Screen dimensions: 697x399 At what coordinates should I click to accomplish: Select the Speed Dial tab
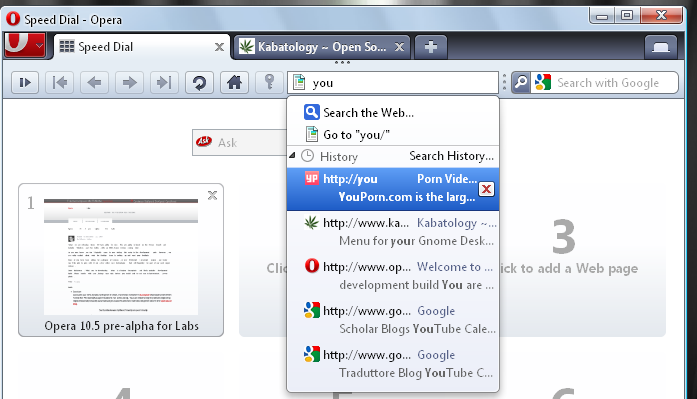click(142, 47)
